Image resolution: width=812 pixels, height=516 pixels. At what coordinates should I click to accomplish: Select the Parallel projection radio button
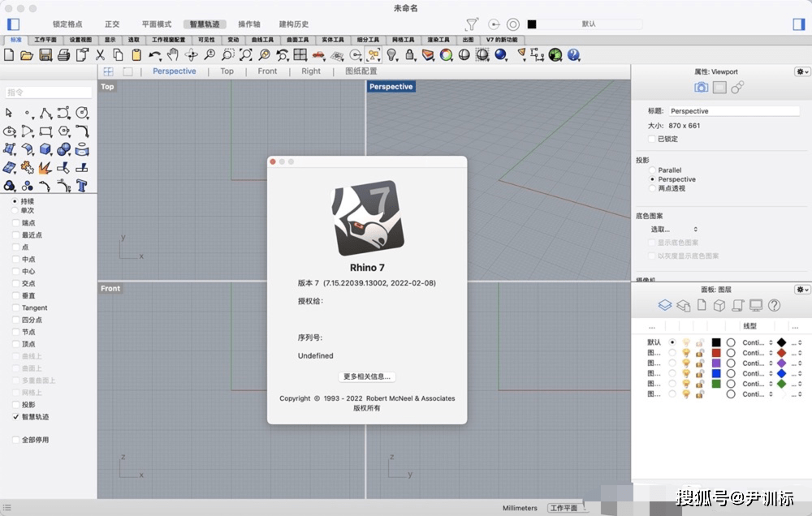(652, 170)
